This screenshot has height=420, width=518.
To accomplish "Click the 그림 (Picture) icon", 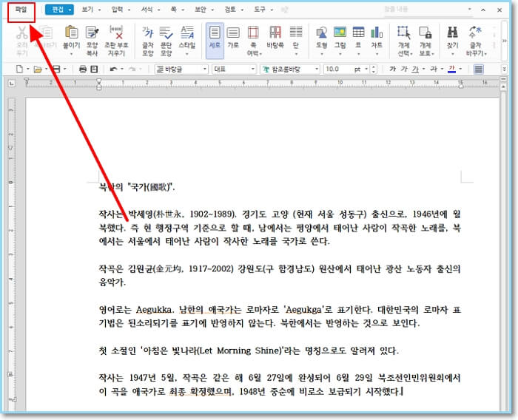I will click(x=340, y=32).
